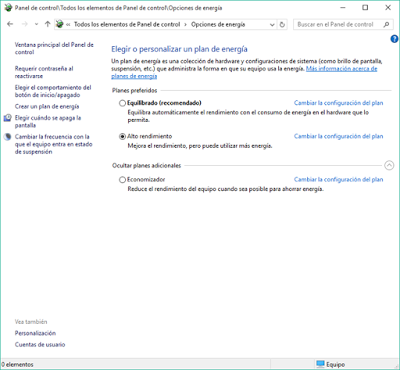Click the Elegir o personalizar un plan heading
This screenshot has height=370, width=400.
coord(179,49)
